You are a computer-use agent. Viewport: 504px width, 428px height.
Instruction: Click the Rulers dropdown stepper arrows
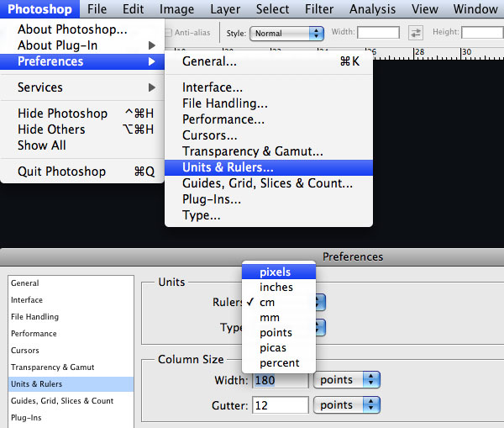pos(321,303)
